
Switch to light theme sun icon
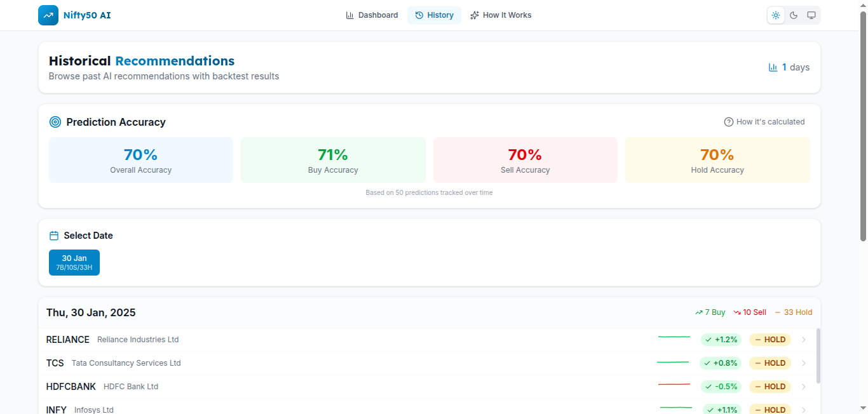coord(776,15)
